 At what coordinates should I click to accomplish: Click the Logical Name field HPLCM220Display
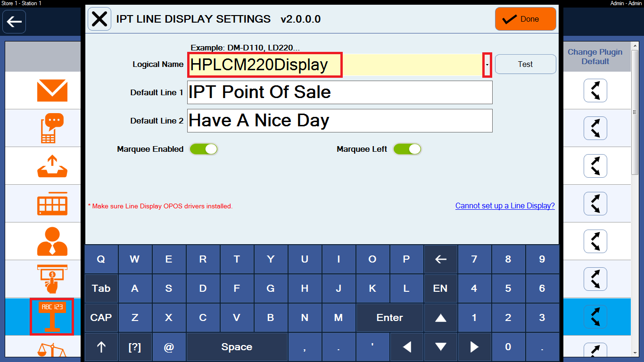(x=335, y=65)
